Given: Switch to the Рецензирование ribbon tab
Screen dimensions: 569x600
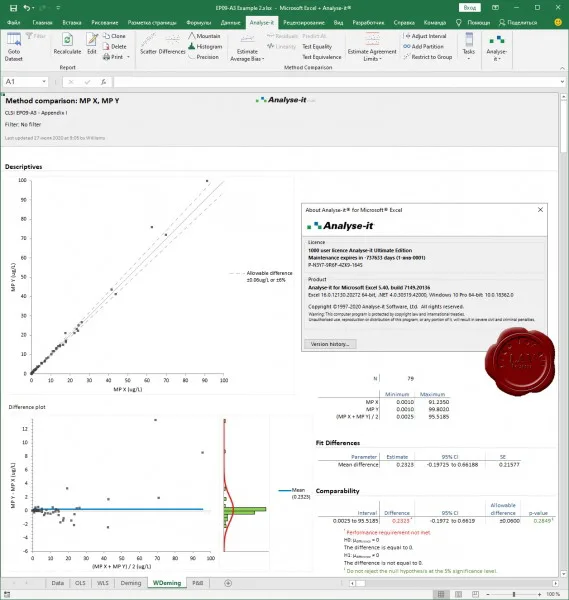Looking at the screenshot, I should (x=304, y=23).
